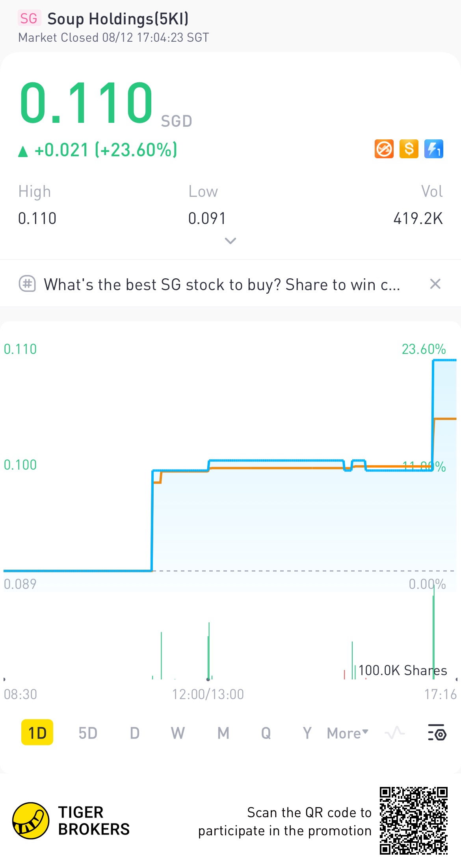Open the best SG stock promotion link

(222, 284)
